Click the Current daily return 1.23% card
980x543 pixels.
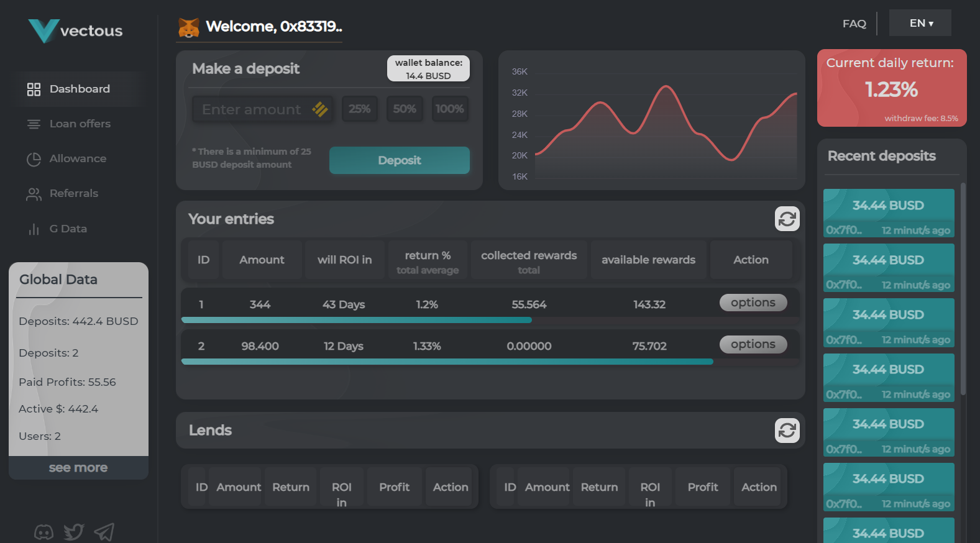coord(892,88)
